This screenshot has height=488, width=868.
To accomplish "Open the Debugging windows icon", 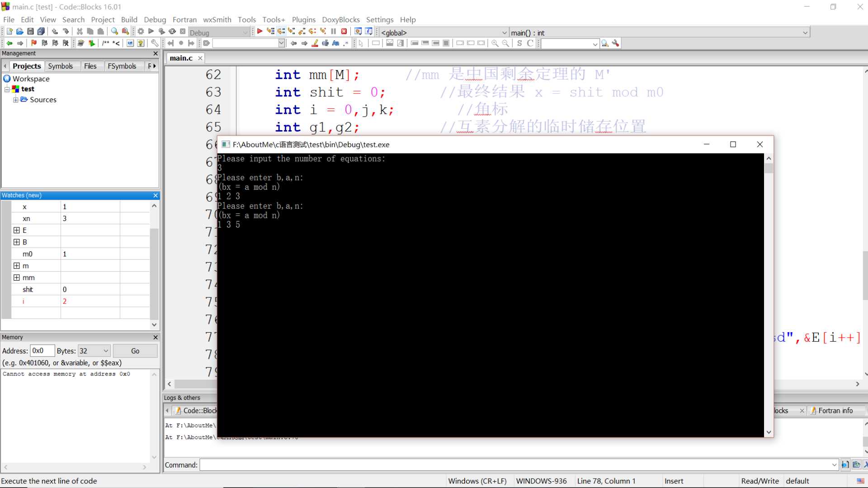I will point(358,31).
